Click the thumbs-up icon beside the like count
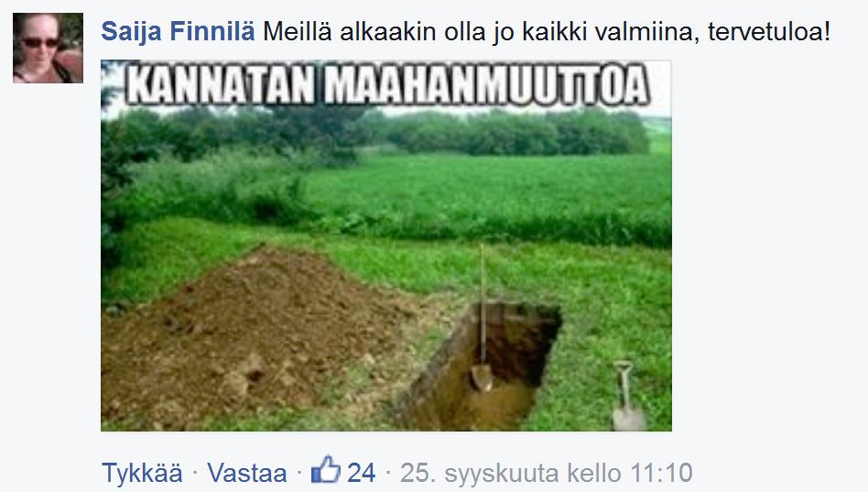The image size is (868, 492). coord(326,471)
